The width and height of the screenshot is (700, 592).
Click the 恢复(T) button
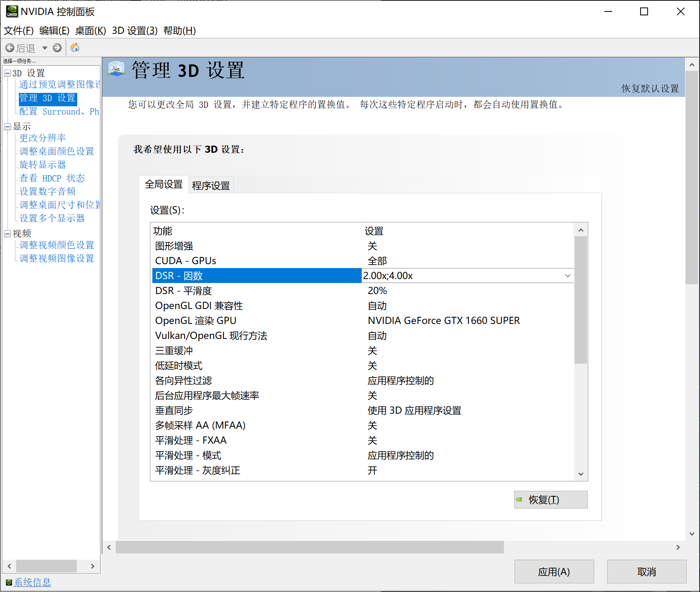click(x=550, y=499)
